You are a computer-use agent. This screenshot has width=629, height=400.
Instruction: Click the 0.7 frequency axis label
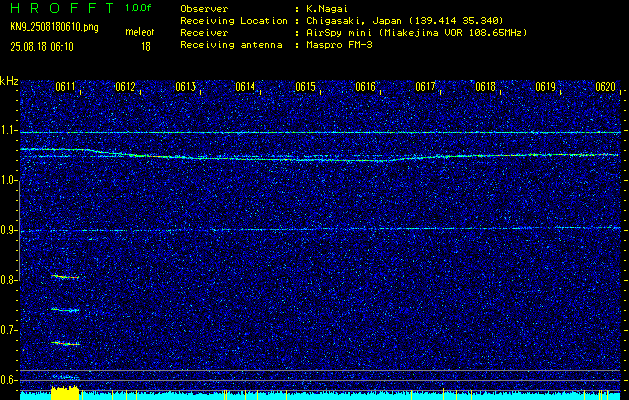pos(9,330)
